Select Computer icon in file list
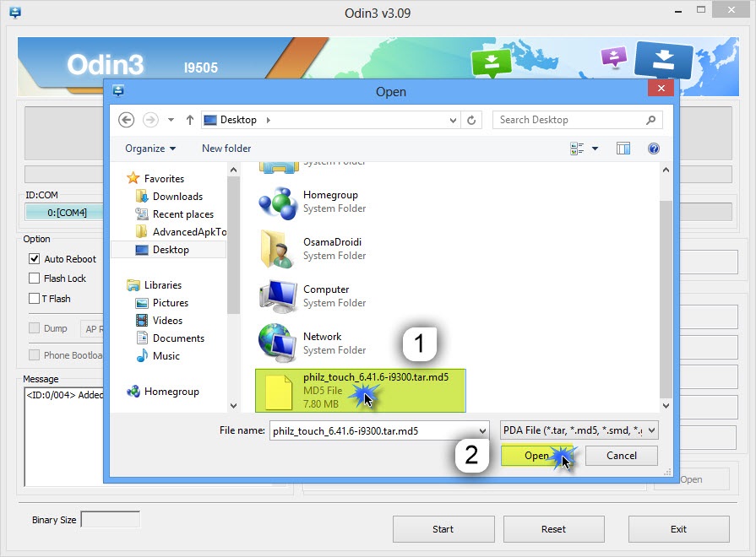The height and width of the screenshot is (557, 756). pyautogui.click(x=278, y=296)
